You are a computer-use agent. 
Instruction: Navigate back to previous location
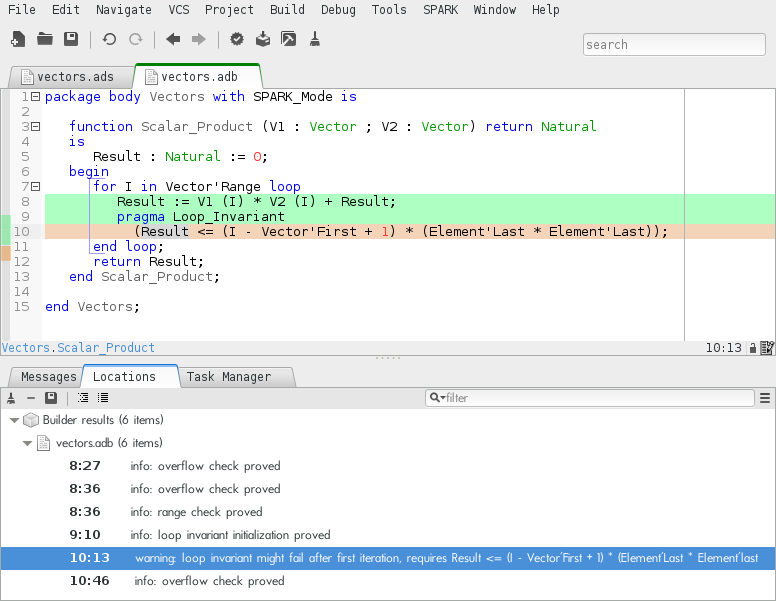pos(173,40)
